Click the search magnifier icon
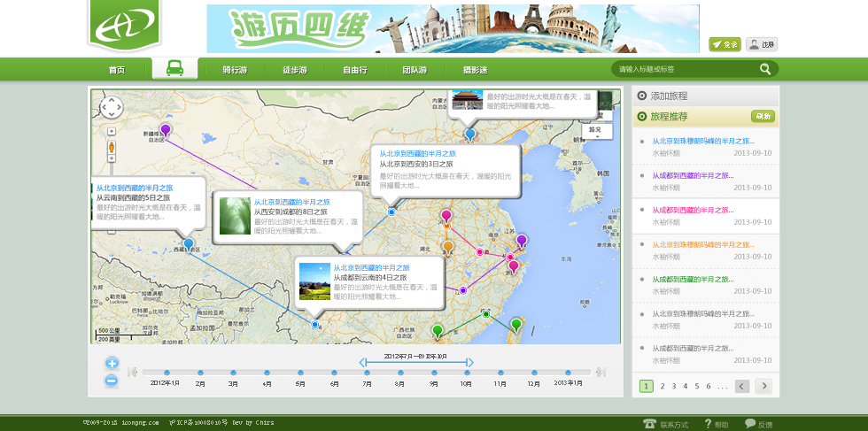Image resolution: width=868 pixels, height=431 pixels. coord(765,69)
